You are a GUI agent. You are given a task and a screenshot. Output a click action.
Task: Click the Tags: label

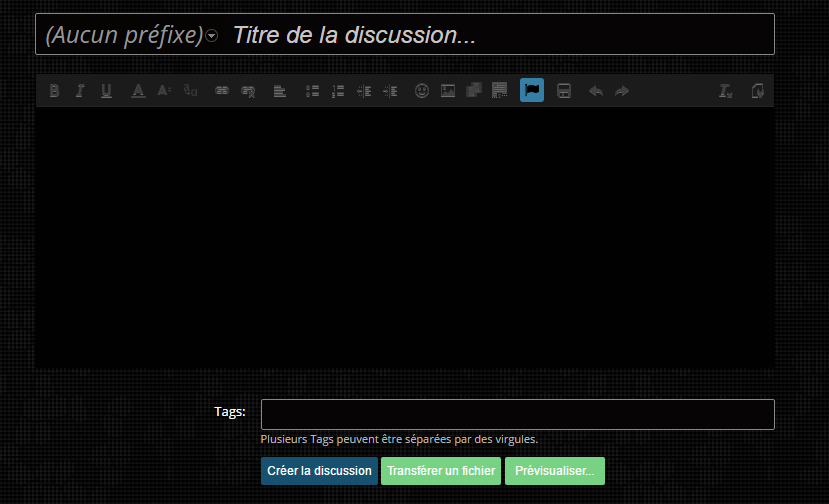tap(230, 412)
